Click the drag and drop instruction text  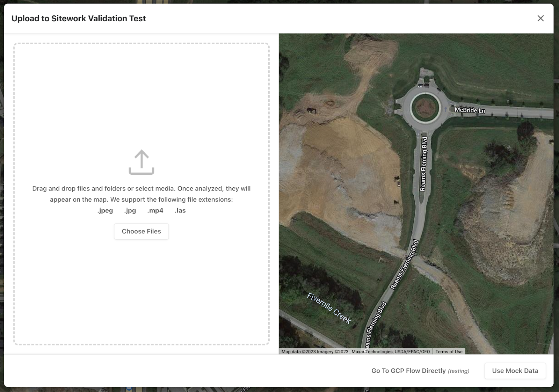pos(141,194)
